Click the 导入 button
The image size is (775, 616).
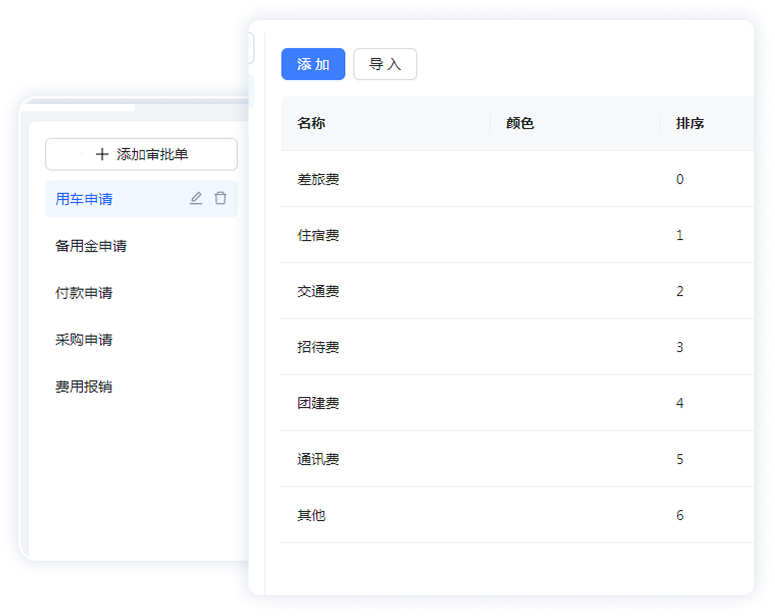coord(385,64)
